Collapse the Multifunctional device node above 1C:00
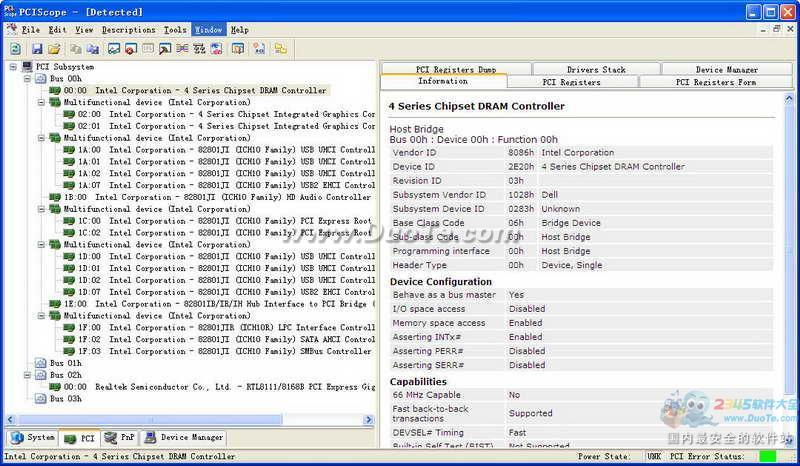This screenshot has width=800, height=466. (x=41, y=209)
